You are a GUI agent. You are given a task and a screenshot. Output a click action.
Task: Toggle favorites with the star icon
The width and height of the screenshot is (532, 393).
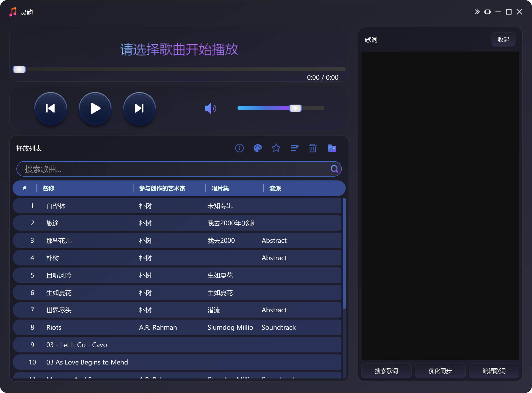[x=276, y=148]
